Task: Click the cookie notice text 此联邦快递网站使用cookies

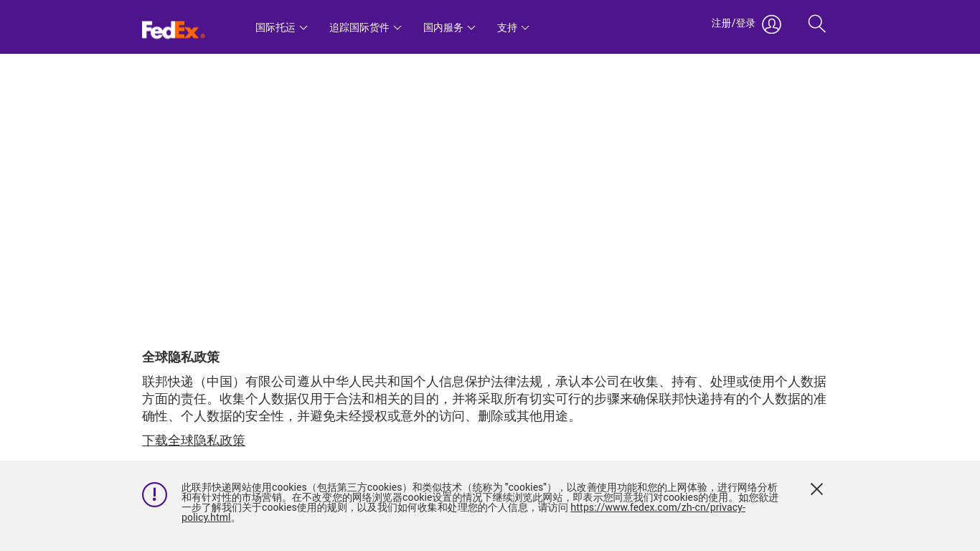Action: (x=480, y=502)
